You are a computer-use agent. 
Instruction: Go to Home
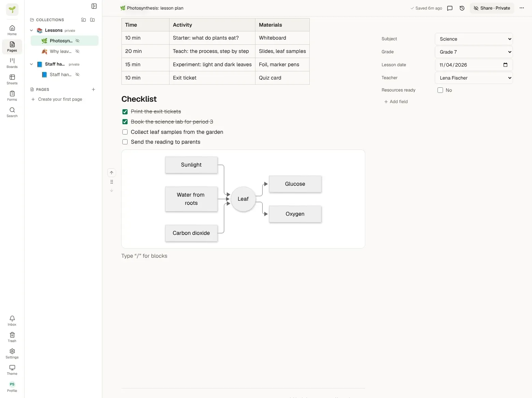click(12, 30)
